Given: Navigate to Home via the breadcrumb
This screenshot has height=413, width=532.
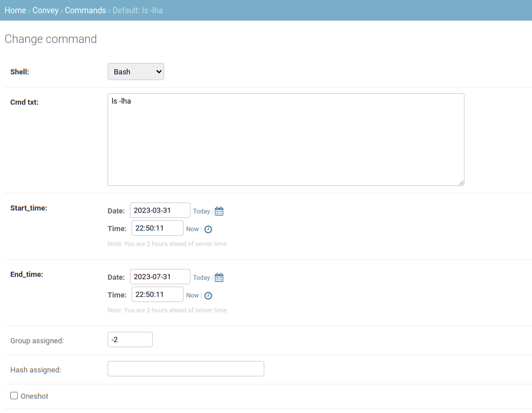Looking at the screenshot, I should pos(15,10).
